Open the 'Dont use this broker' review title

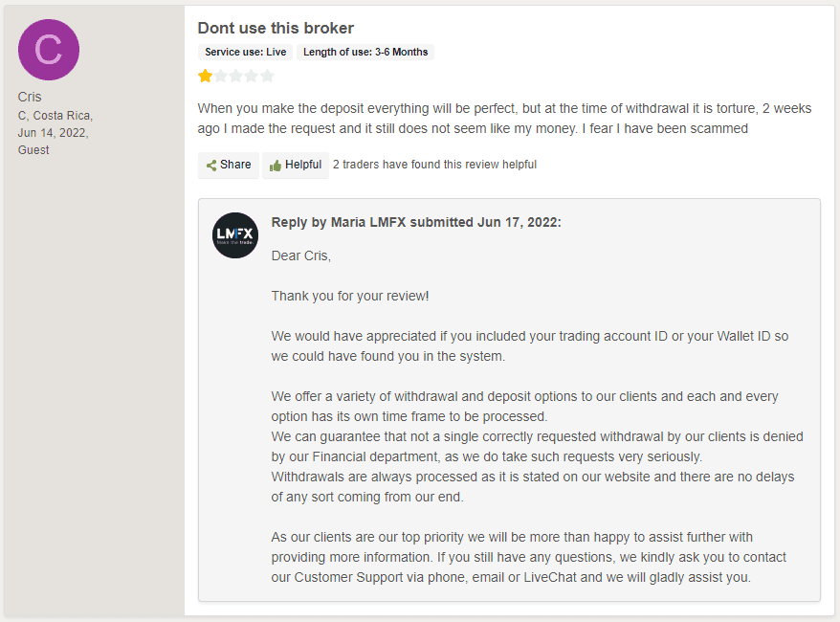point(276,28)
